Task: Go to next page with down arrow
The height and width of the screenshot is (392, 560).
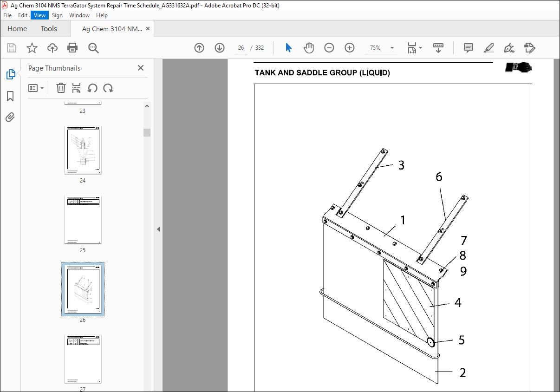Action: click(220, 48)
